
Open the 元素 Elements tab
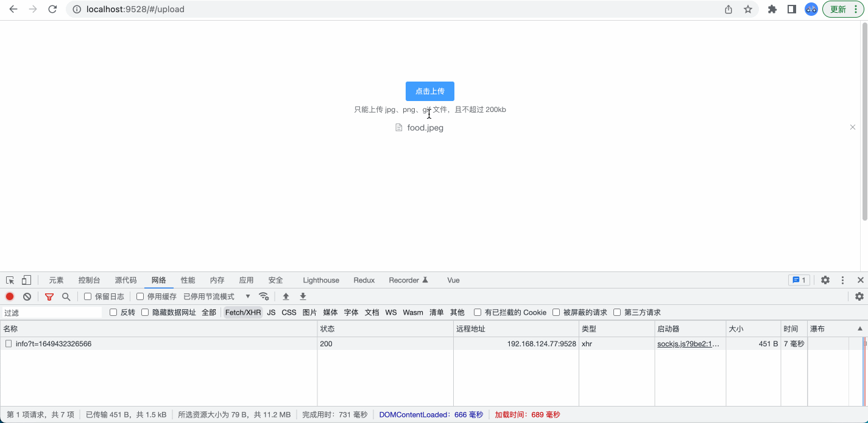tap(56, 280)
